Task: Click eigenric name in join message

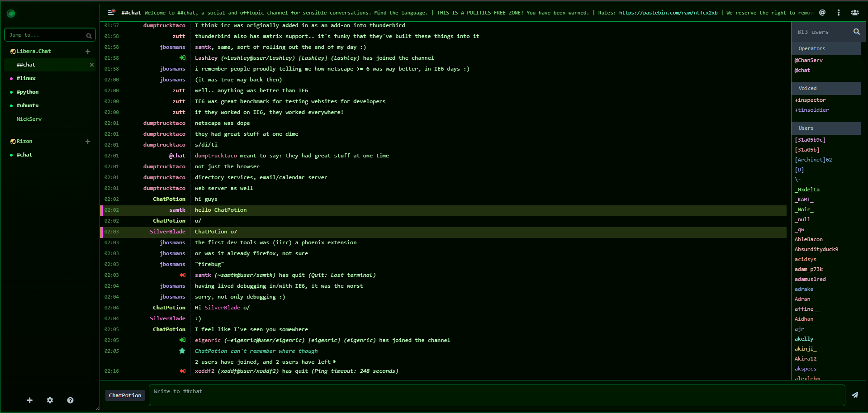Action: [208, 340]
